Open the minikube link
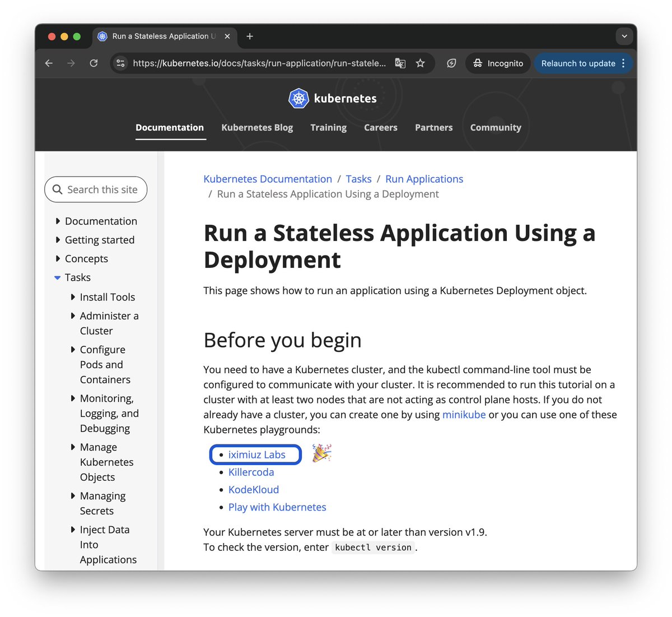This screenshot has width=672, height=617. pyautogui.click(x=464, y=415)
